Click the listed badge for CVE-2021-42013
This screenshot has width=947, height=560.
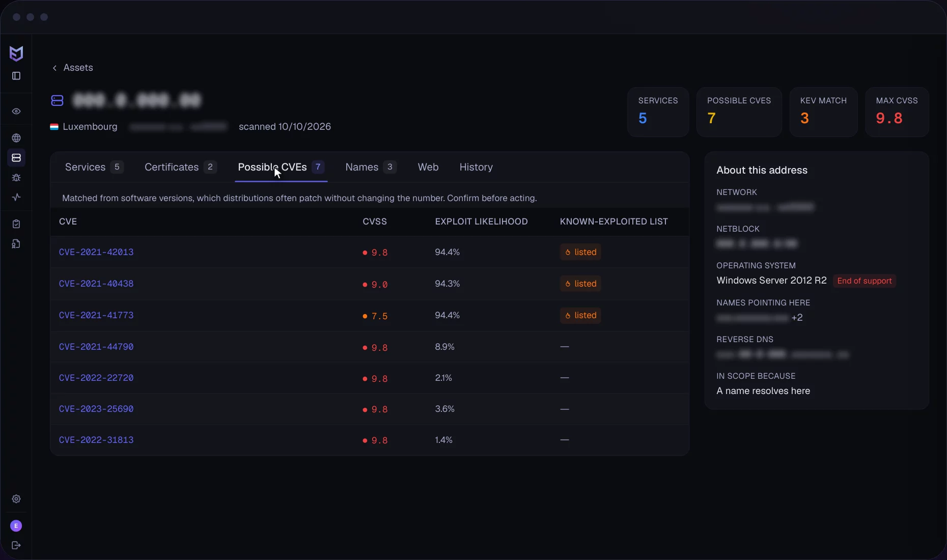tap(580, 252)
